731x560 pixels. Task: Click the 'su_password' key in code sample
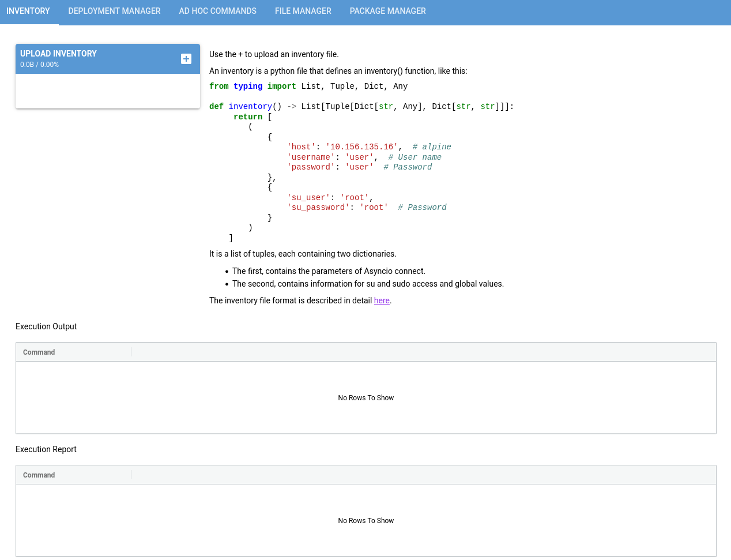pos(318,208)
